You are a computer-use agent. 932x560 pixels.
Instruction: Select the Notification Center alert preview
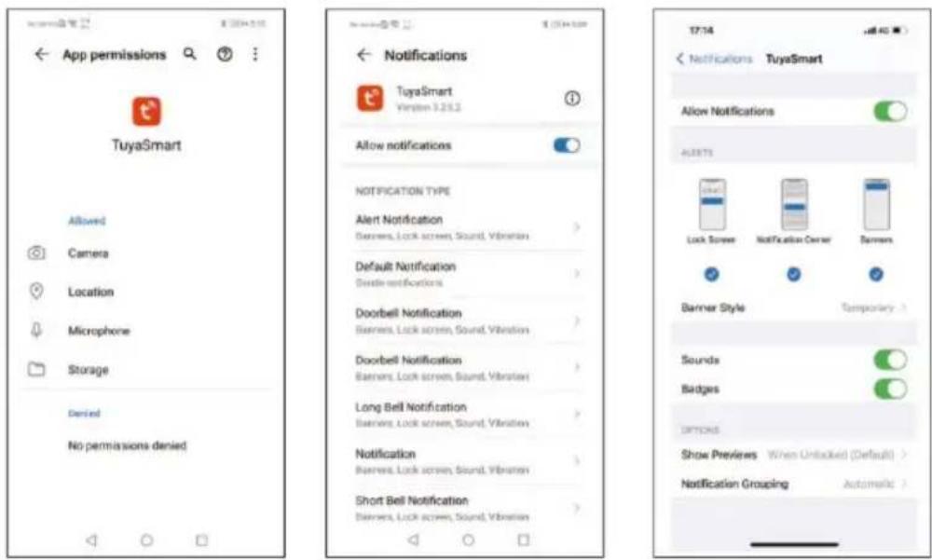[794, 204]
